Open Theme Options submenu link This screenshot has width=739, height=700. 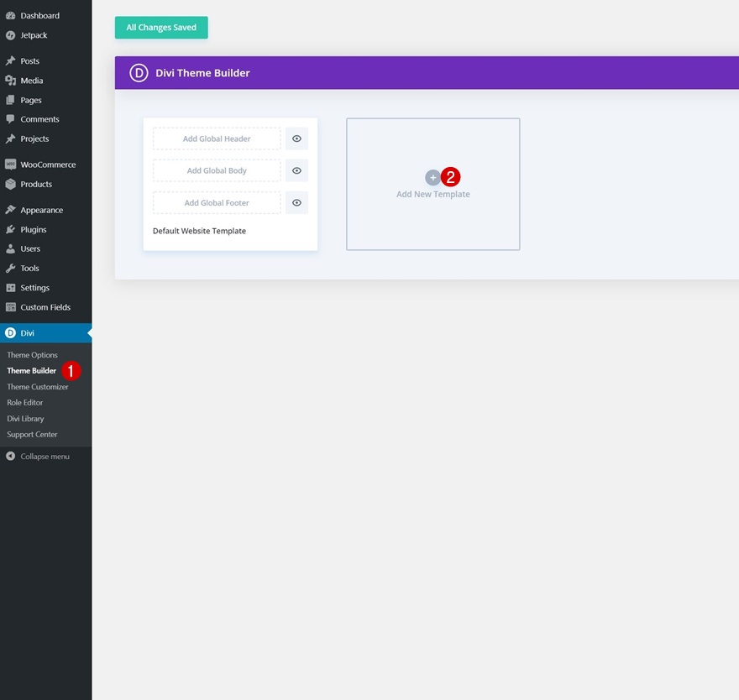click(32, 355)
